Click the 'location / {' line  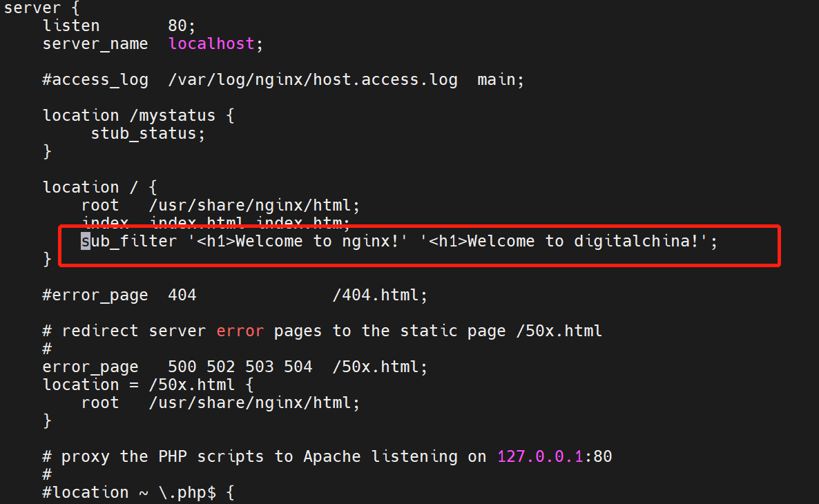click(x=99, y=187)
